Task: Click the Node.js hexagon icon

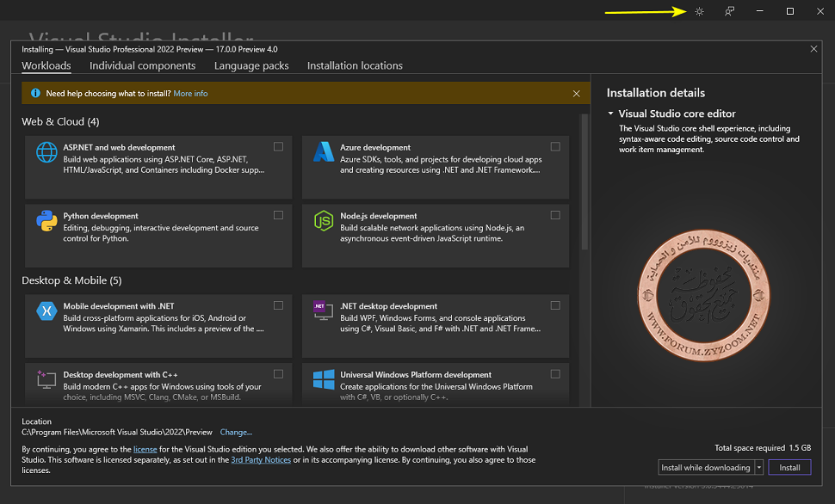Action: (324, 220)
